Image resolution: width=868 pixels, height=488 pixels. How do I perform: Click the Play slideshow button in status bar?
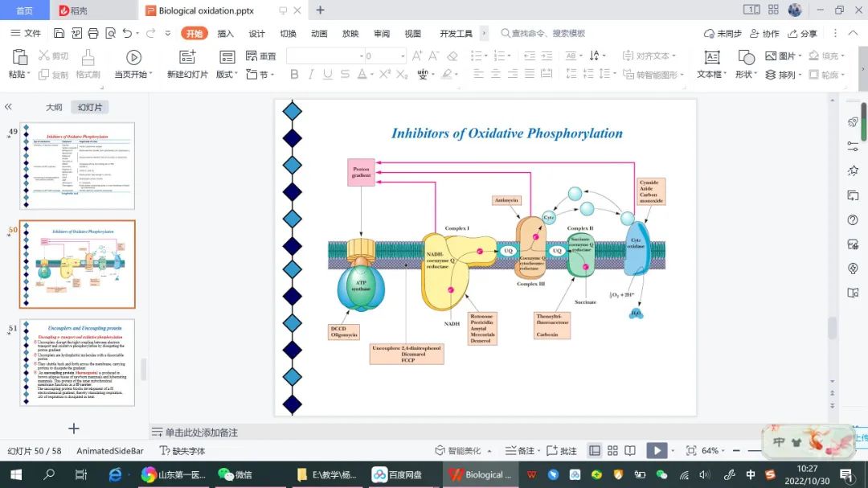click(657, 451)
